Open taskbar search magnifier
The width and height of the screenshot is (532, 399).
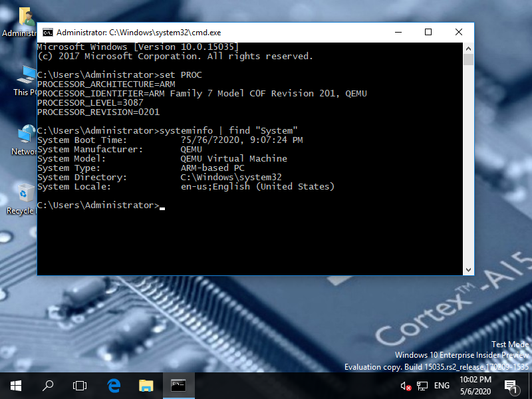pos(48,386)
